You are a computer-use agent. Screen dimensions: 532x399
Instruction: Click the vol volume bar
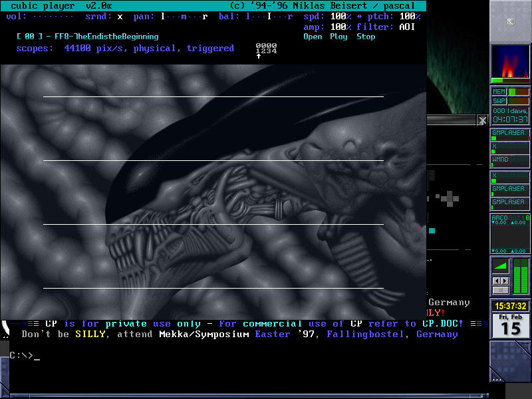(53, 16)
